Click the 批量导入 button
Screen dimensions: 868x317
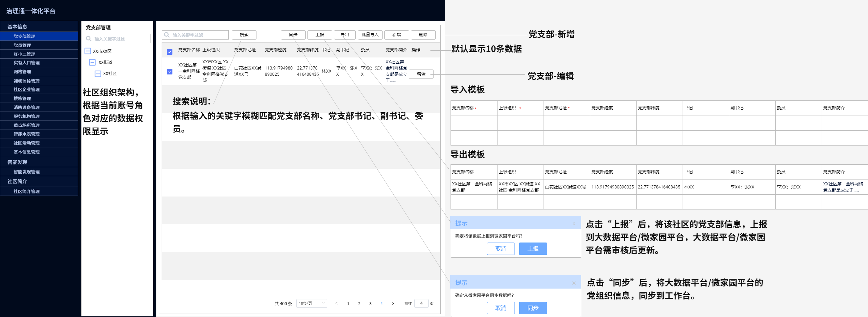pyautogui.click(x=370, y=35)
